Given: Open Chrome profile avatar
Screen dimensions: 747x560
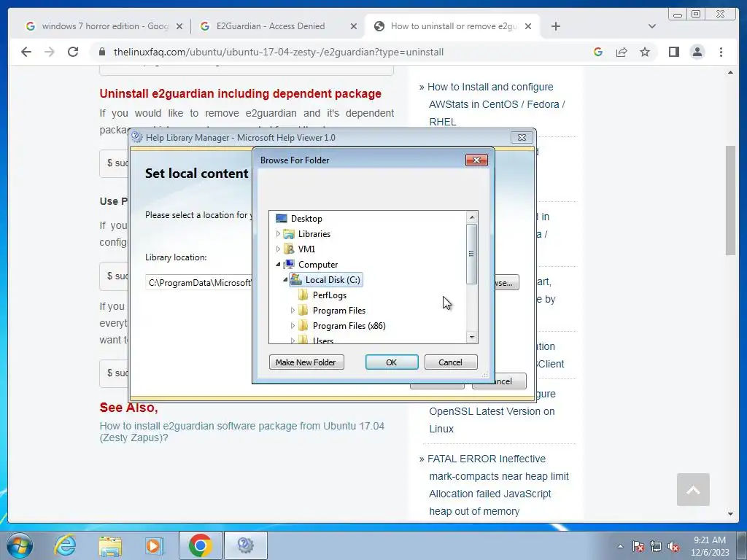Looking at the screenshot, I should click(697, 52).
